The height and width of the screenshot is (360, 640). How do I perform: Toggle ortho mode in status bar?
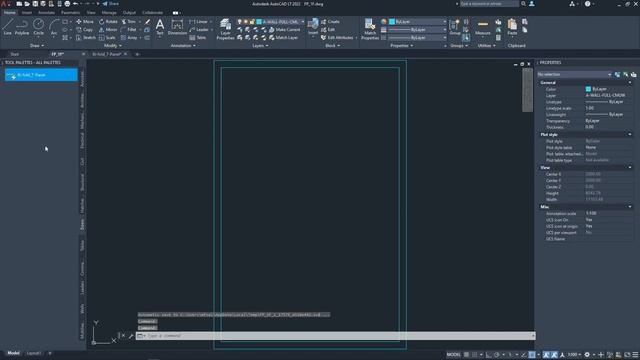489,355
